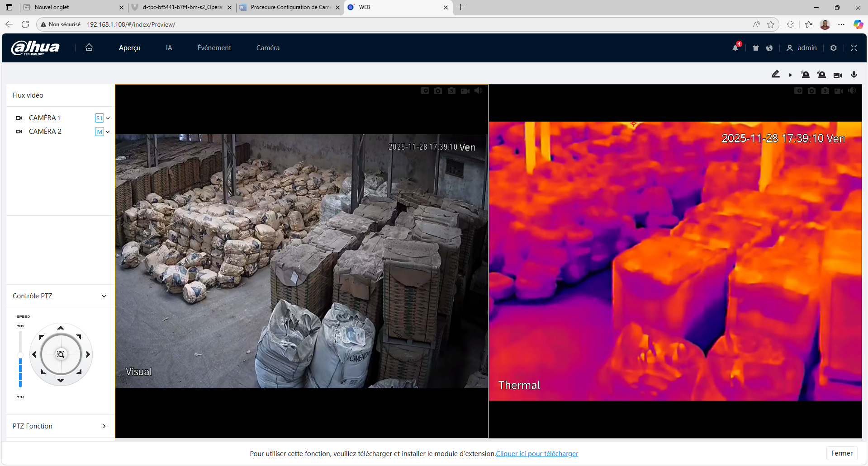The width and height of the screenshot is (868, 466).
Task: Open the IA menu tab
Action: click(169, 48)
